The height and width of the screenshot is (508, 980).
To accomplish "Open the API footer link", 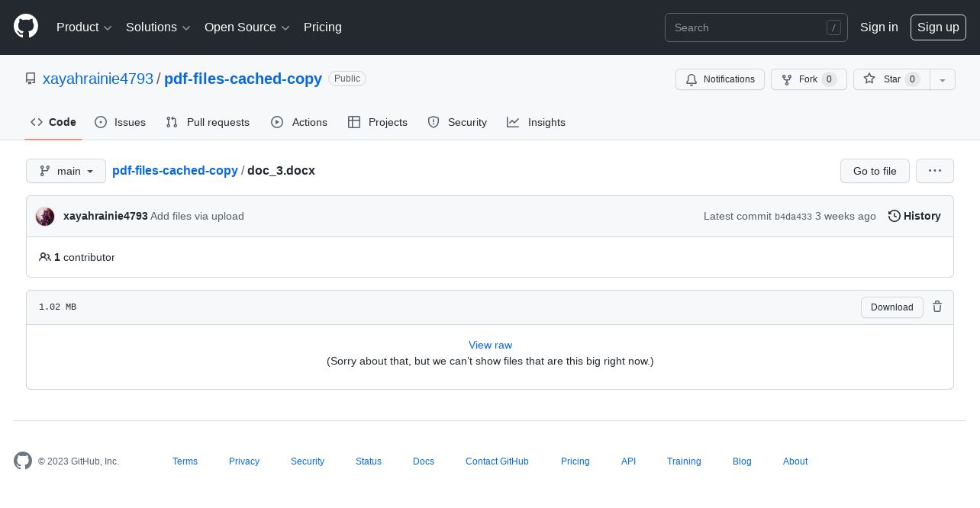I will tap(628, 461).
